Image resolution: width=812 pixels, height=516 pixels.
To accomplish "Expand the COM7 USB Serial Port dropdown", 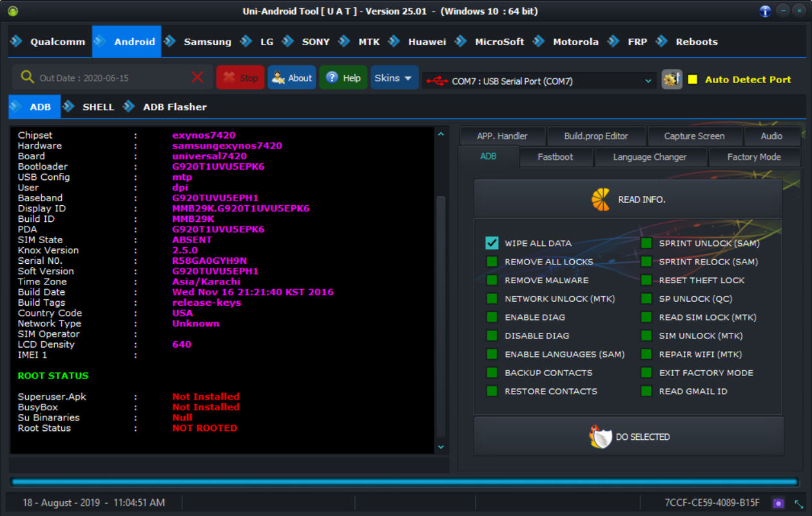I will coord(648,81).
